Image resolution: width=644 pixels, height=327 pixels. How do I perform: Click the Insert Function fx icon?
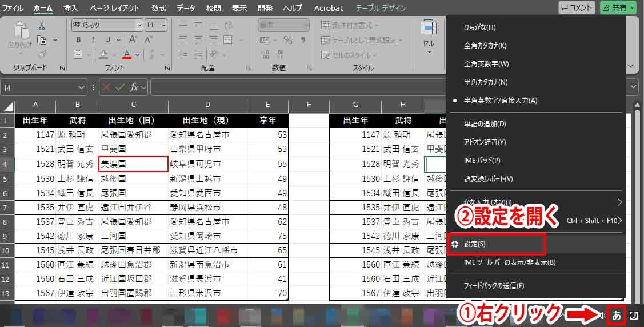coord(134,87)
